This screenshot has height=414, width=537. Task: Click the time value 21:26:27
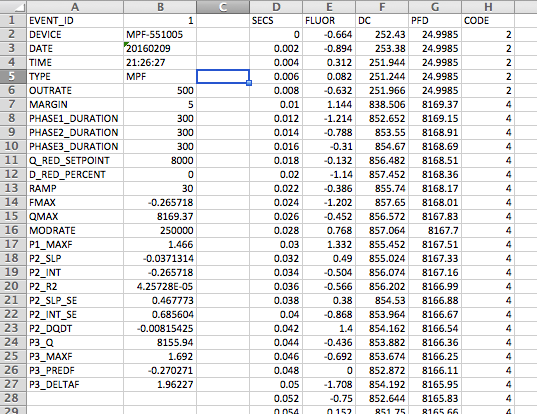pyautogui.click(x=160, y=63)
